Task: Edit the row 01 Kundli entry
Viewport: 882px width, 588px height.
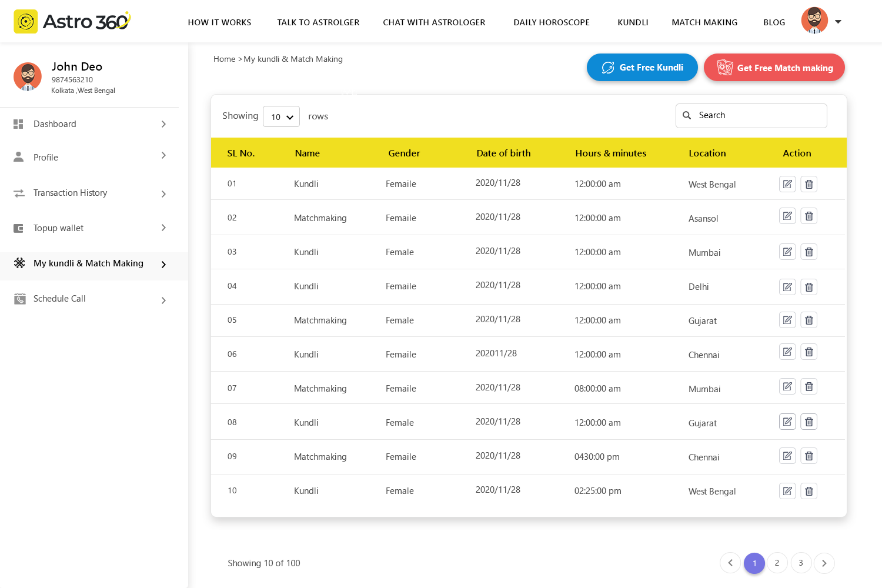Action: 787,184
